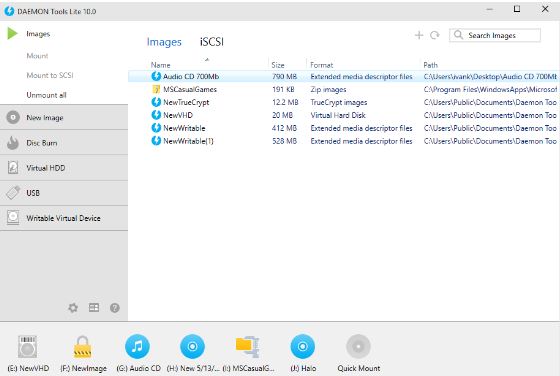Click the 191 KB size cell
Image resolution: width=560 pixels, height=376 pixels.
coord(283,89)
